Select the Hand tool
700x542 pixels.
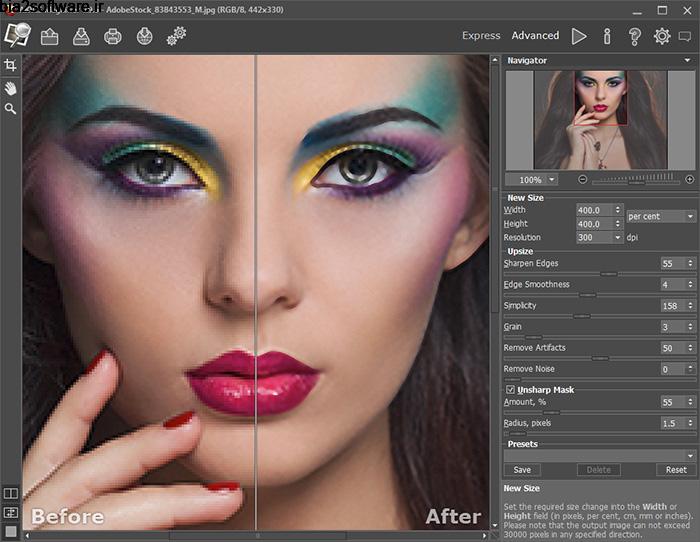click(x=11, y=87)
